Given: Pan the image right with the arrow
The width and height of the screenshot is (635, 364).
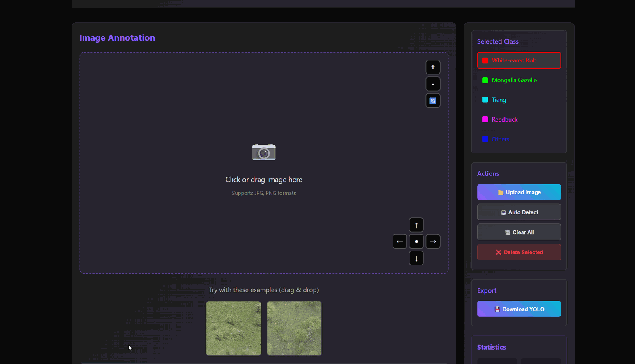Looking at the screenshot, I should [x=433, y=242].
